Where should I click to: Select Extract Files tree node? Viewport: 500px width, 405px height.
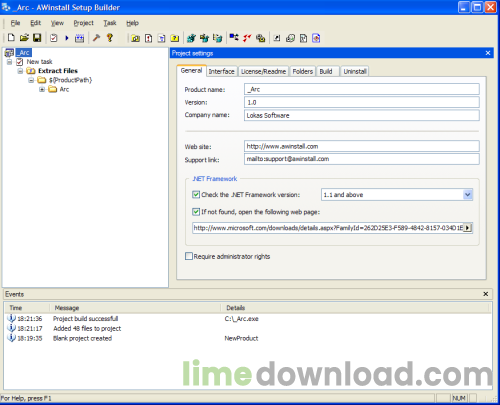tap(58, 71)
